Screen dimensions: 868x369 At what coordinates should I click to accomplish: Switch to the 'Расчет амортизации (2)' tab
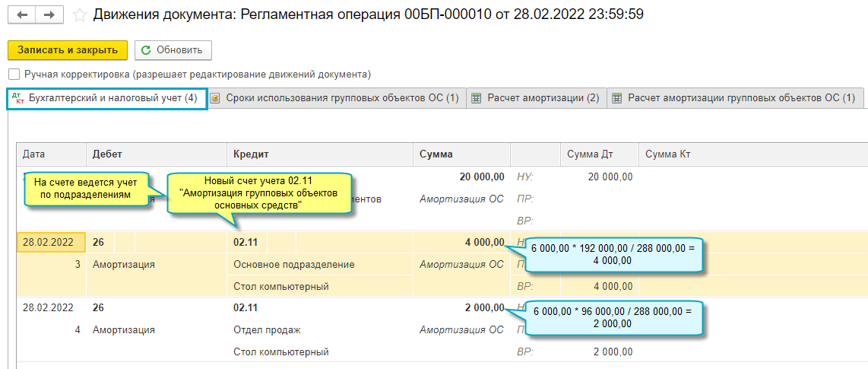click(x=536, y=99)
